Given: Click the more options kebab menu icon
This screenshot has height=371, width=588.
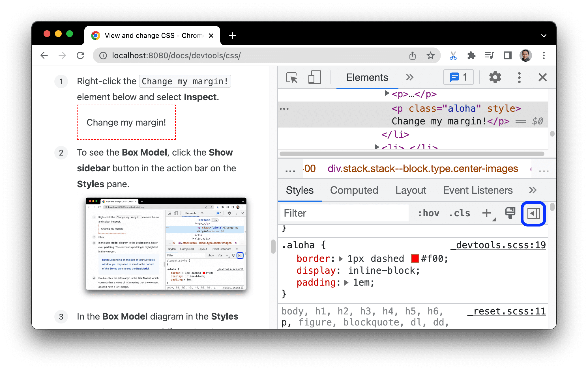Looking at the screenshot, I should tap(519, 78).
